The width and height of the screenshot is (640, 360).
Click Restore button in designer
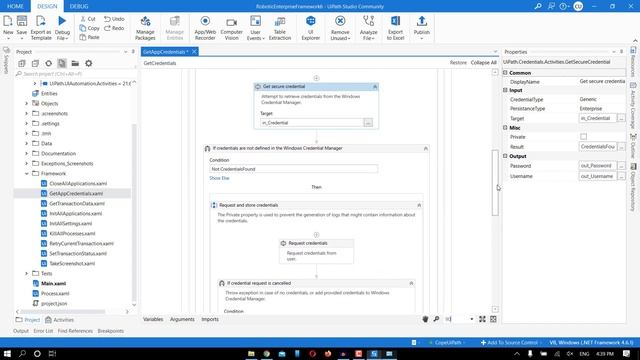click(458, 63)
